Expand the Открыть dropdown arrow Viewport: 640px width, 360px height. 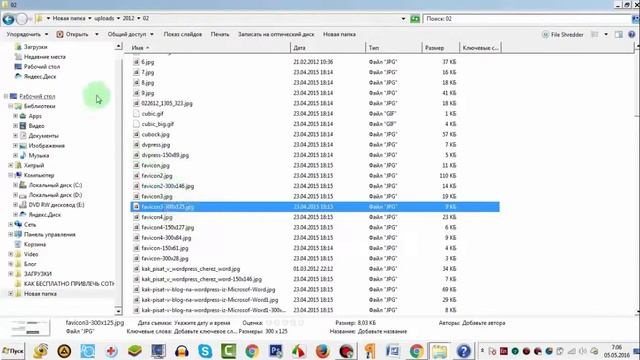pos(97,34)
